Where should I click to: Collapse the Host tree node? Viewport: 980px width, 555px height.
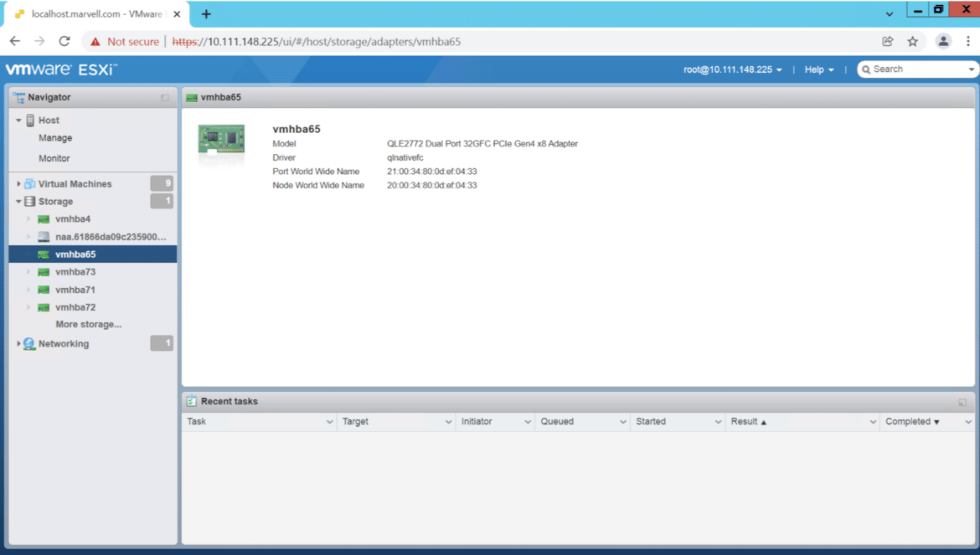click(18, 121)
